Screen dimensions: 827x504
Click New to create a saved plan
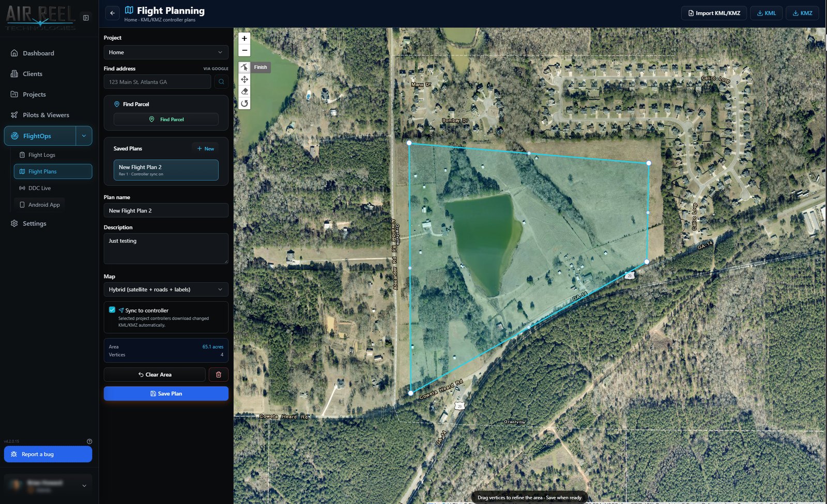pos(205,148)
